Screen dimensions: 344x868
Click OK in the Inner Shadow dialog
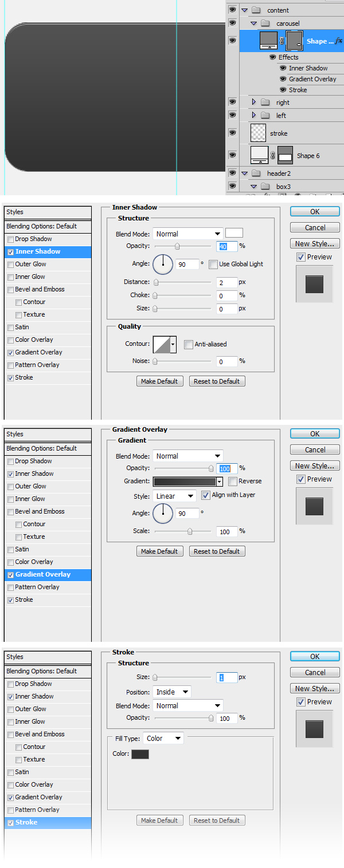[x=315, y=211]
